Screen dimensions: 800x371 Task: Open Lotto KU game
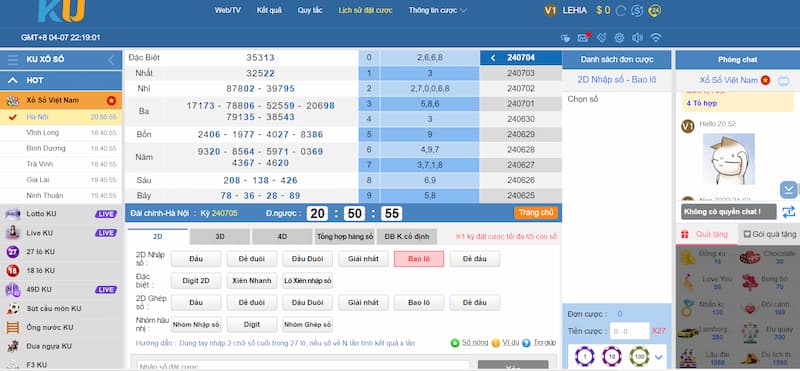[61, 214]
